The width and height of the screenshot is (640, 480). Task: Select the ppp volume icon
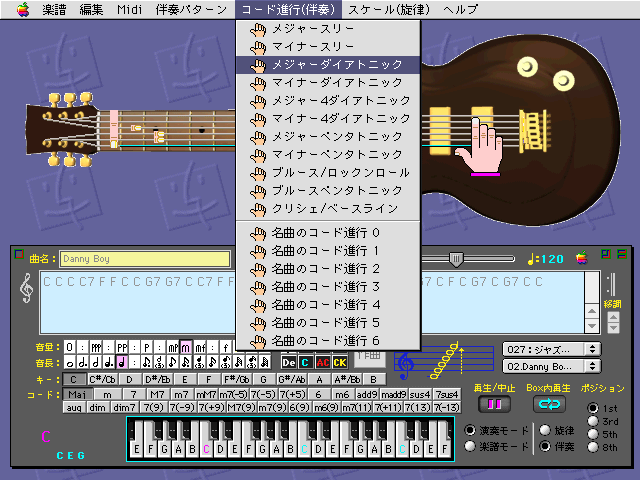pos(96,347)
